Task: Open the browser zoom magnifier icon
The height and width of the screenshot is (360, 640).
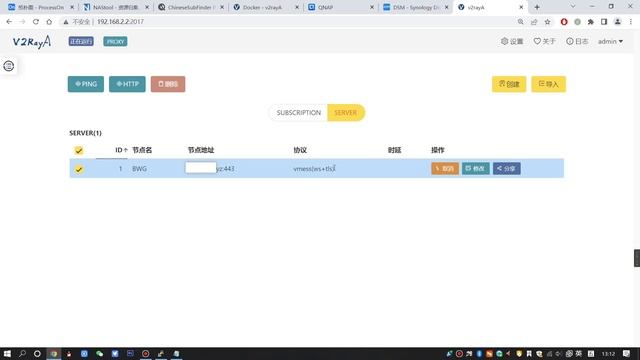Action: click(x=520, y=22)
